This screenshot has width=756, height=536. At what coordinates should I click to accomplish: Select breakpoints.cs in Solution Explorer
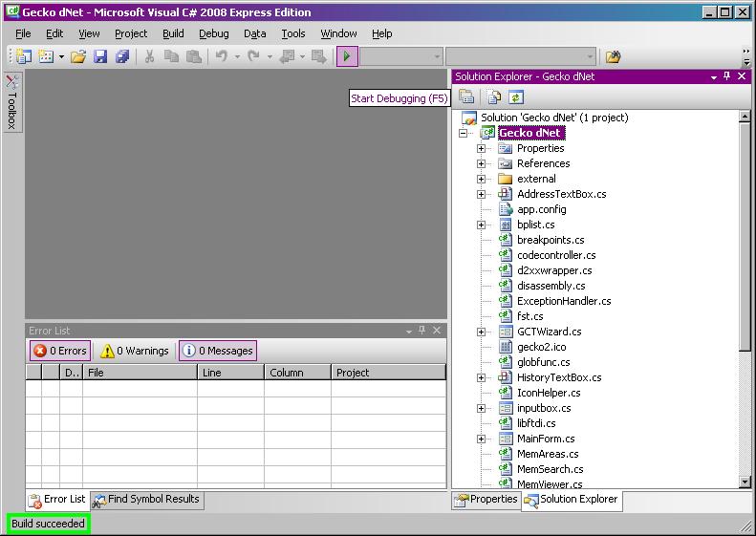point(551,240)
